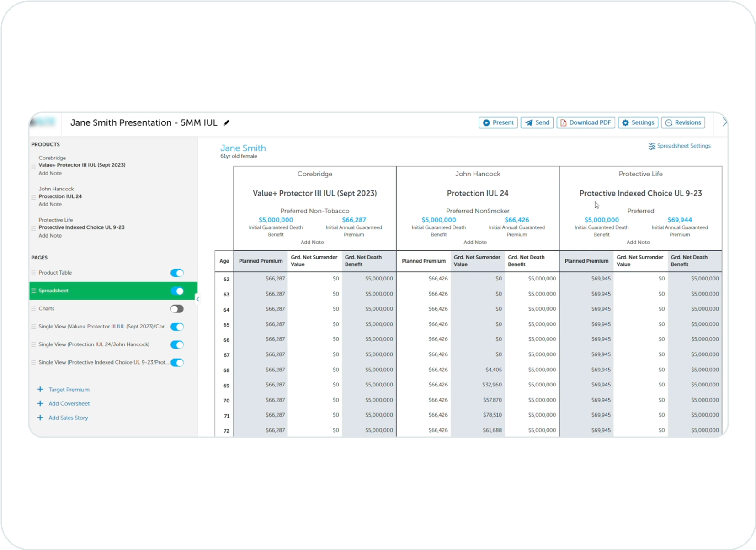
Task: Add Note in John Hancock table header
Action: point(475,243)
